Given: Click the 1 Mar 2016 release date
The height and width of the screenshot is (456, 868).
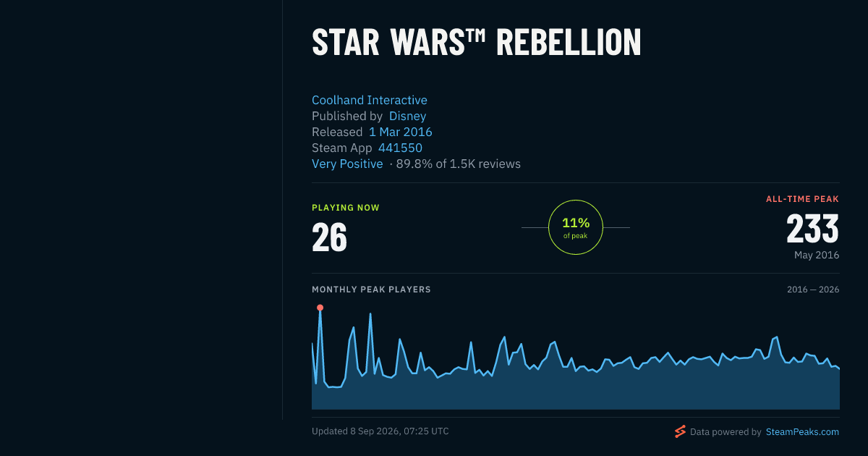Looking at the screenshot, I should (401, 132).
